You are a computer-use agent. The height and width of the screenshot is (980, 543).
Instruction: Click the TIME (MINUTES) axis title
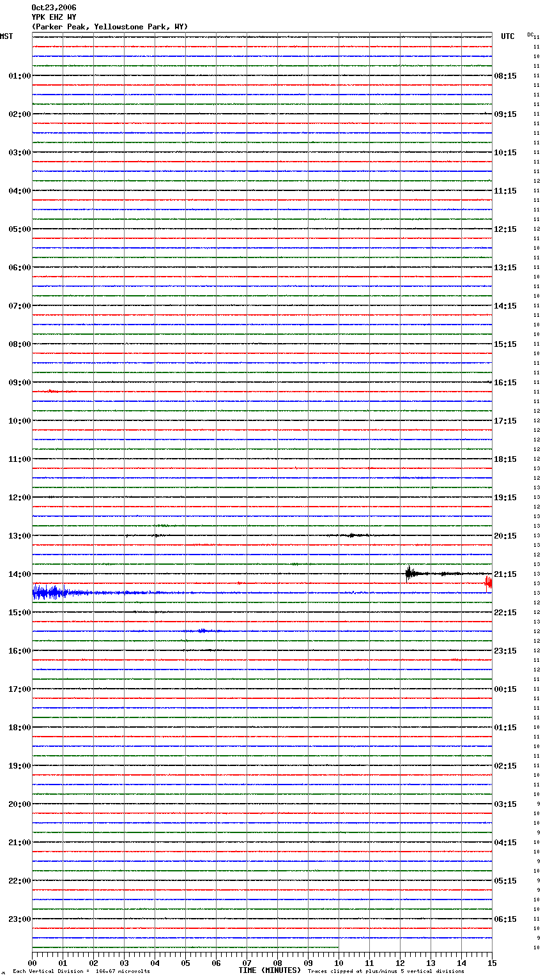270,970
